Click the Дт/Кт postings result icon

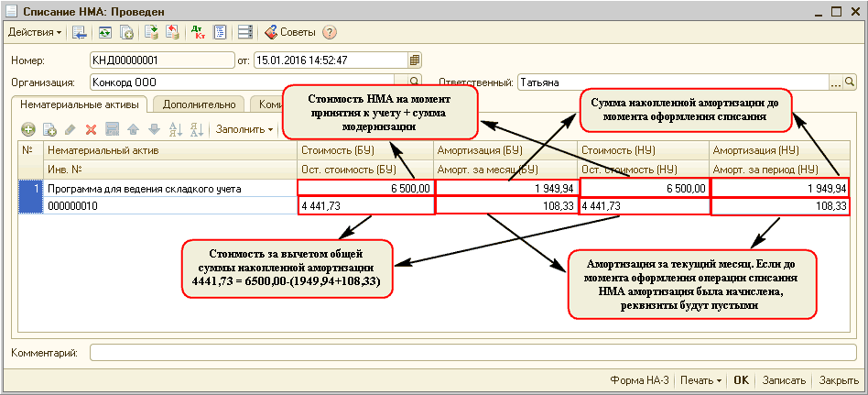[197, 32]
